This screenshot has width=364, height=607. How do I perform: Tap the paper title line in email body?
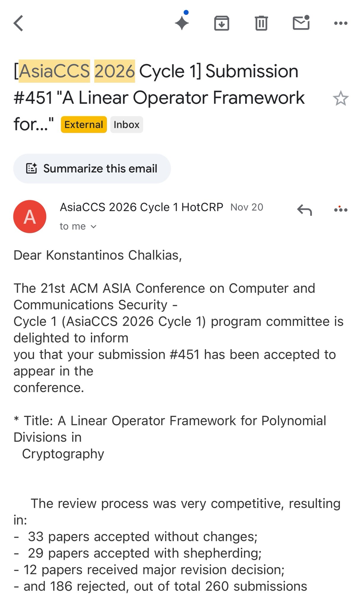(x=170, y=421)
